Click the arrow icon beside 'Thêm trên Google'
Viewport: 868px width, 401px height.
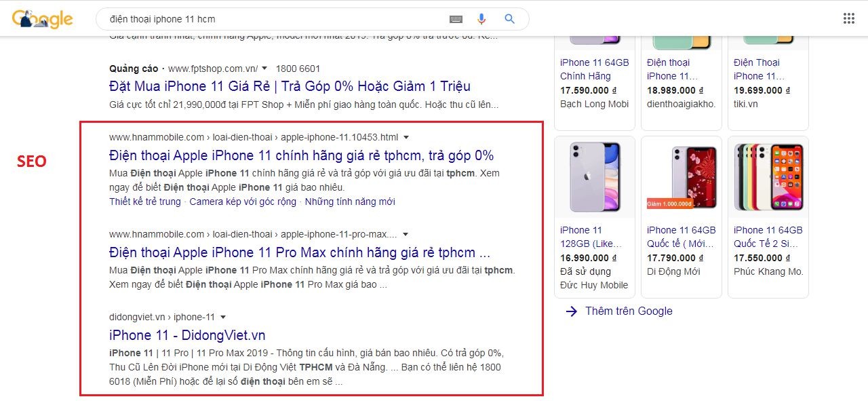point(572,311)
